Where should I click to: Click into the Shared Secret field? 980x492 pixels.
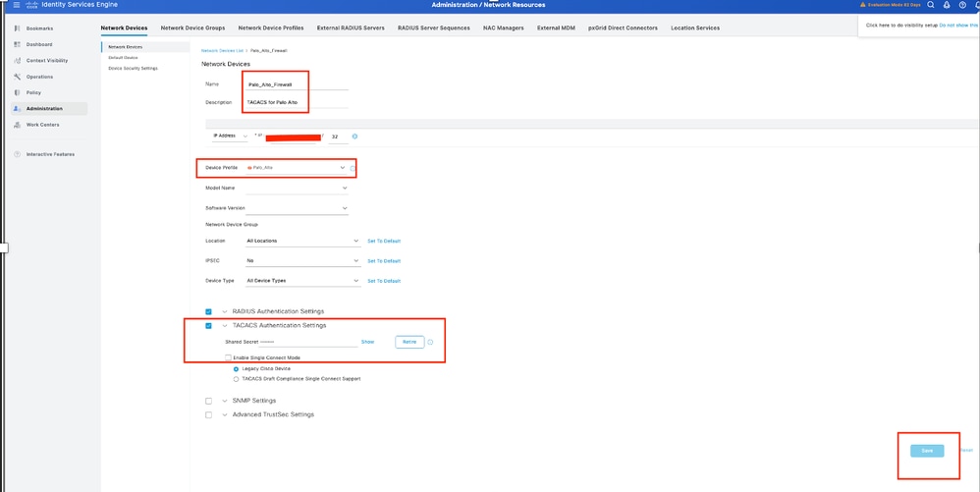tap(307, 342)
